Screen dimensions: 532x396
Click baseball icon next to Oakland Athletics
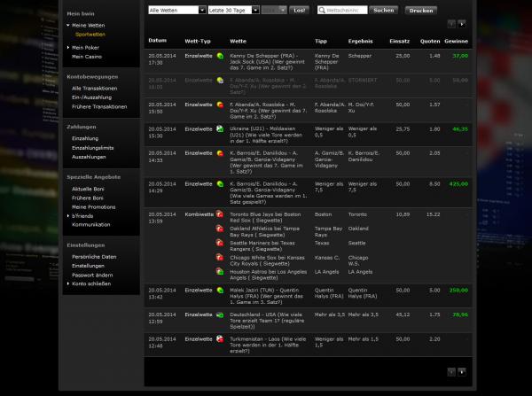pyautogui.click(x=219, y=228)
